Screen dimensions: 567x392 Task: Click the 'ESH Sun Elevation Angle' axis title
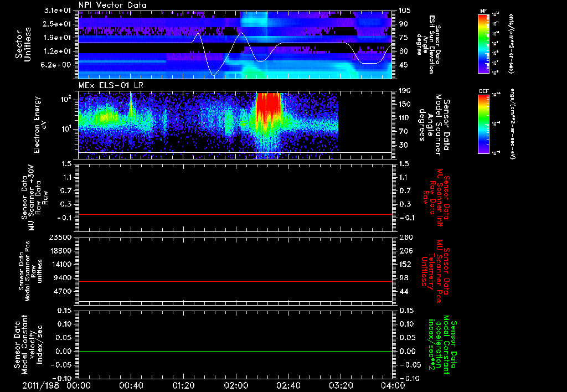click(430, 44)
